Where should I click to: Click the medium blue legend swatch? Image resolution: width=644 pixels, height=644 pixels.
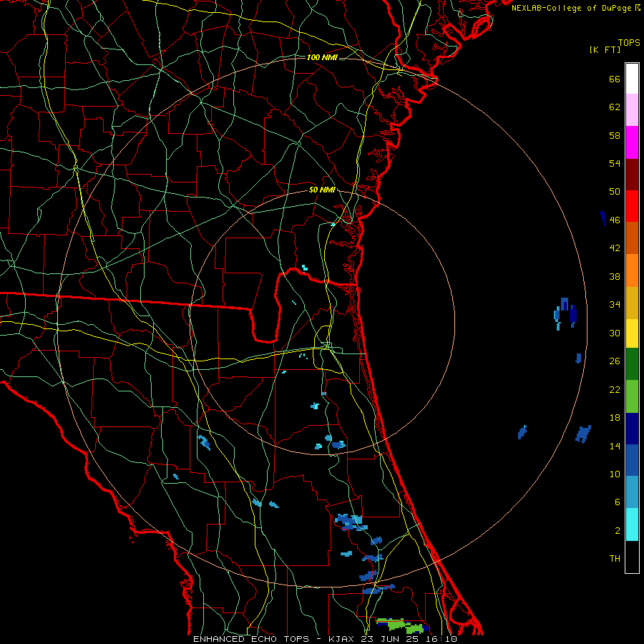point(632,460)
